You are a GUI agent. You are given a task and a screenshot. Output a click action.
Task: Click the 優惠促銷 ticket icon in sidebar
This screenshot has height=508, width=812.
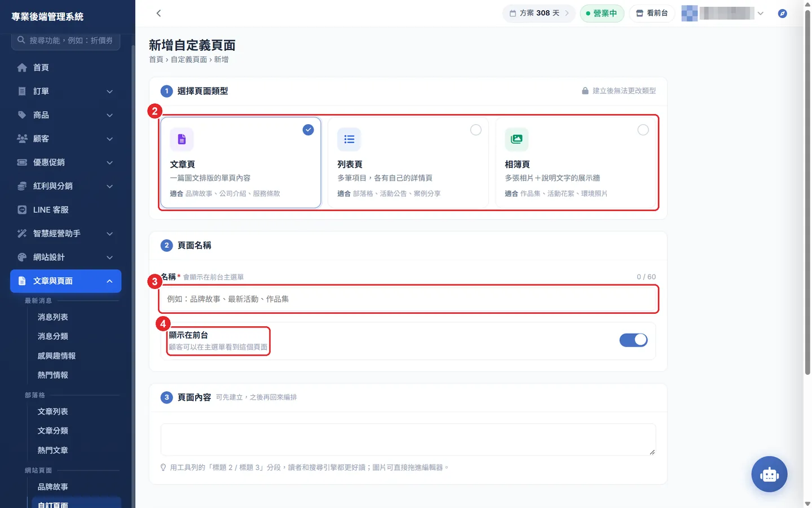[x=22, y=163]
